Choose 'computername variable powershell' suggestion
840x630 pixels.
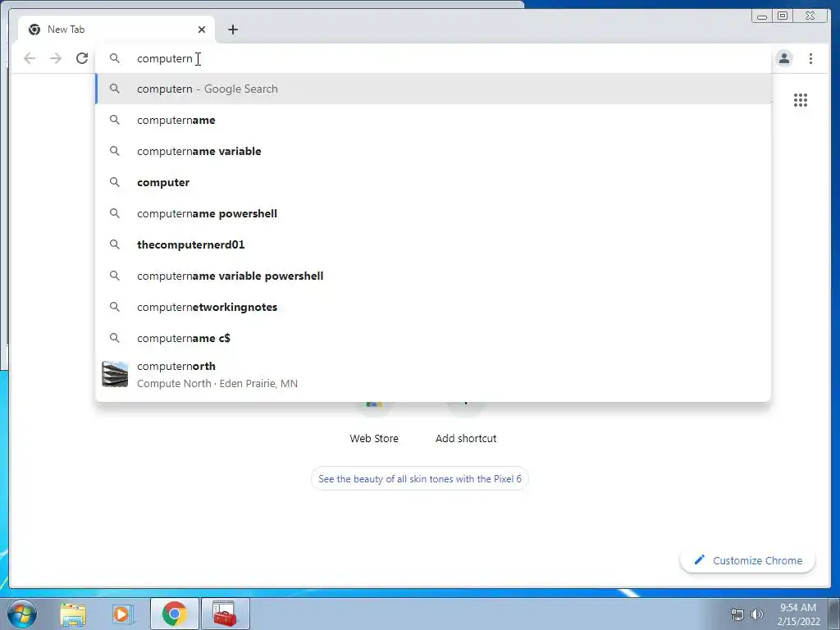[433, 276]
